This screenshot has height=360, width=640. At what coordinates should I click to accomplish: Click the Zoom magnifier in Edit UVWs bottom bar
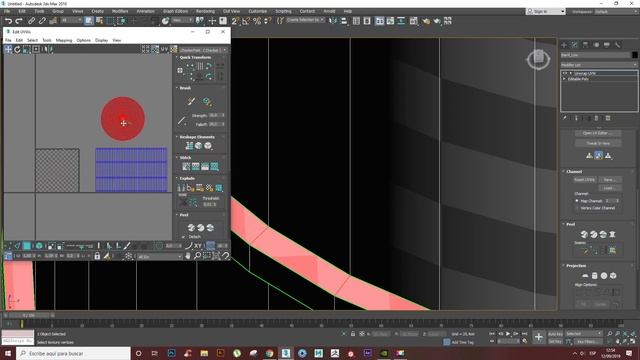[197, 256]
